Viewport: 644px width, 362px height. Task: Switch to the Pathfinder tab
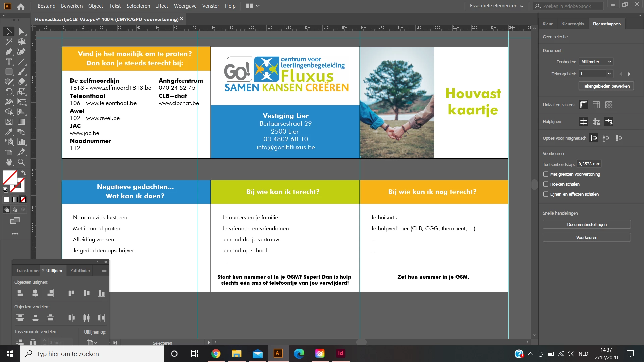pyautogui.click(x=80, y=271)
